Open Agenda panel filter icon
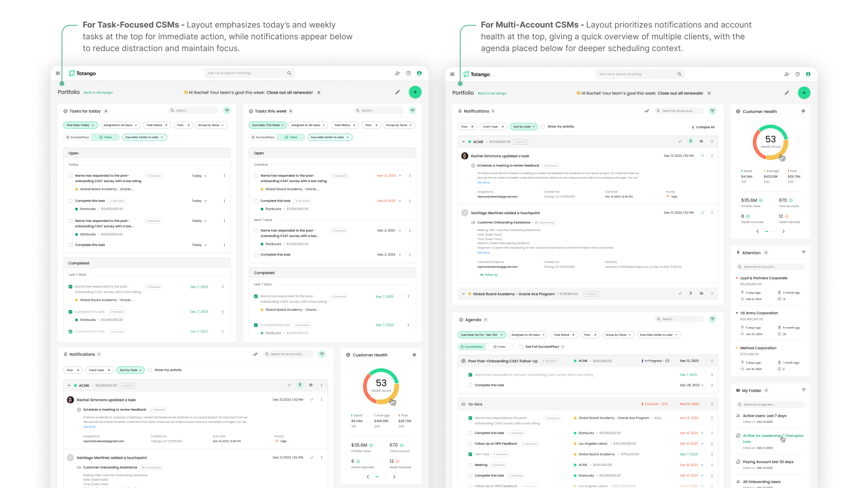868x488 pixels. [712, 319]
